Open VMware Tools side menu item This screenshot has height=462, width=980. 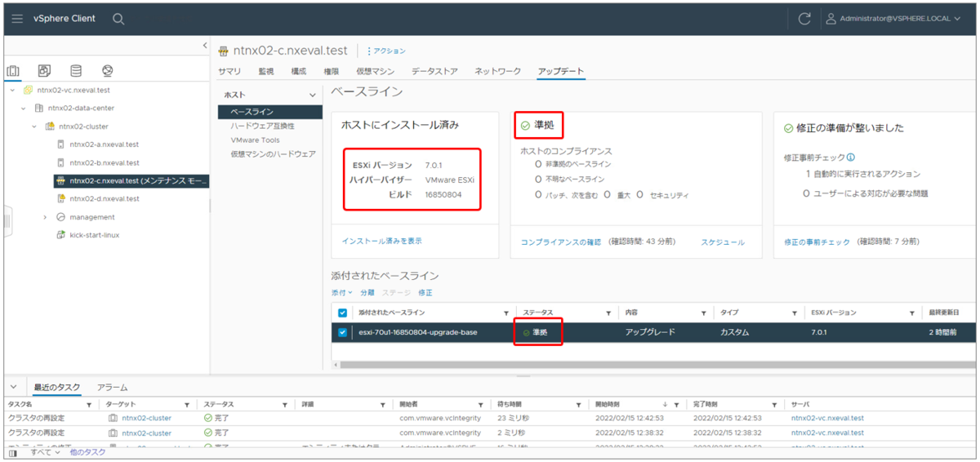[x=255, y=140]
